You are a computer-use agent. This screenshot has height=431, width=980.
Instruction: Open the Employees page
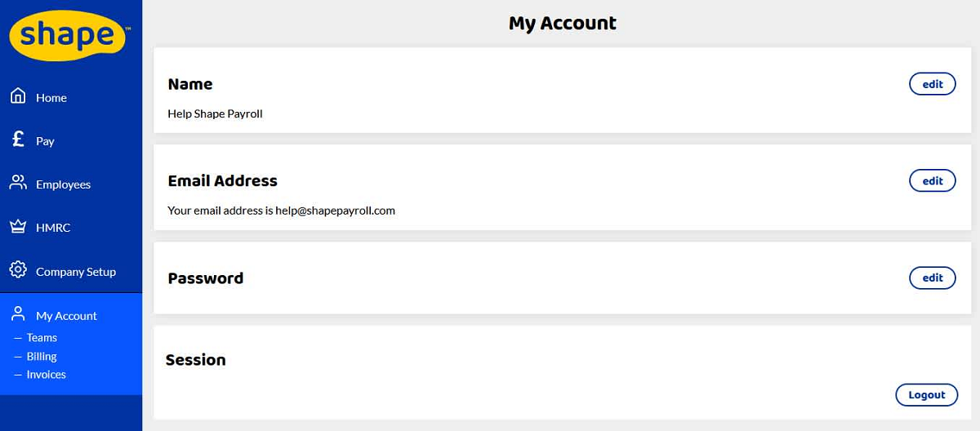point(63,184)
